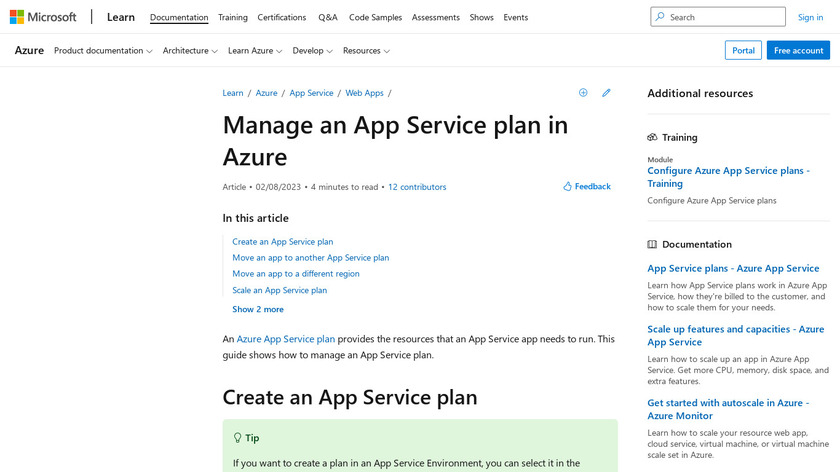Open the Azure App Service plan inline link
Screen dimensions: 840x472
pos(286,339)
